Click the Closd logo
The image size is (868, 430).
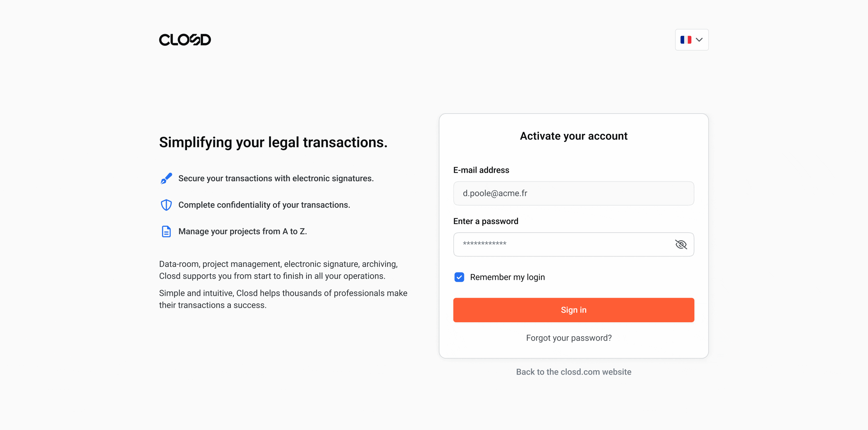(185, 40)
